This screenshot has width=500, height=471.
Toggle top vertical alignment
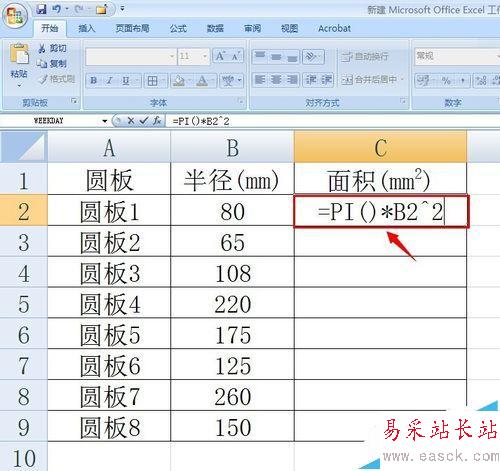pos(260,57)
